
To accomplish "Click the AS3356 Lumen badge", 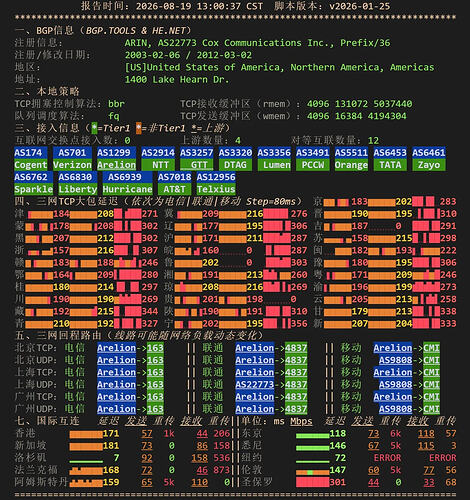I will point(274,159).
